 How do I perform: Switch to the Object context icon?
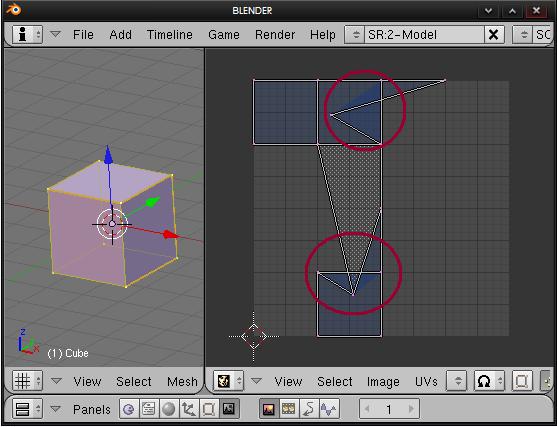[x=188, y=409]
